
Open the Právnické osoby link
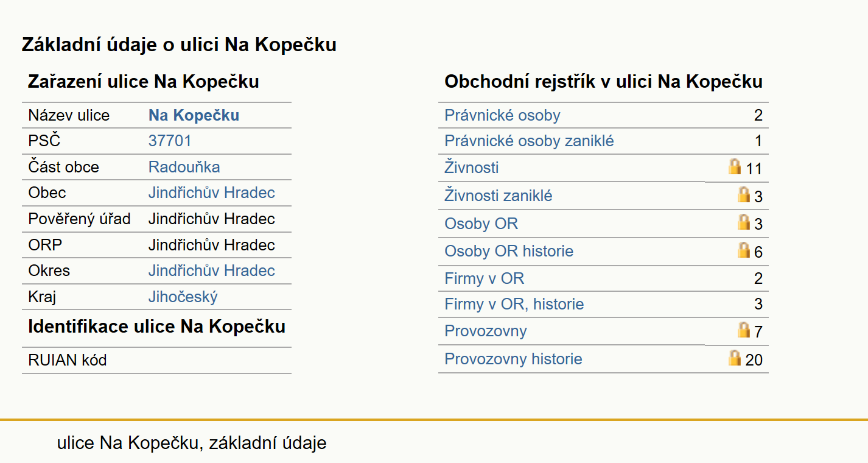[x=502, y=115]
